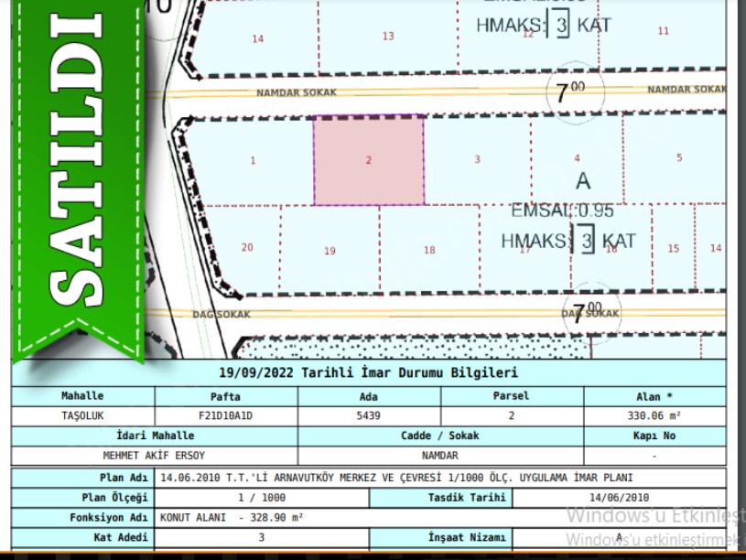Click parcel 18 on the map
The image size is (746, 560).
coord(429,250)
